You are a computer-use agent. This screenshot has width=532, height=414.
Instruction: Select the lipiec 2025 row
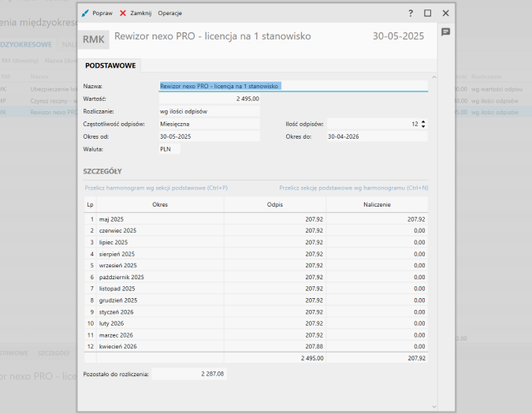click(256, 242)
